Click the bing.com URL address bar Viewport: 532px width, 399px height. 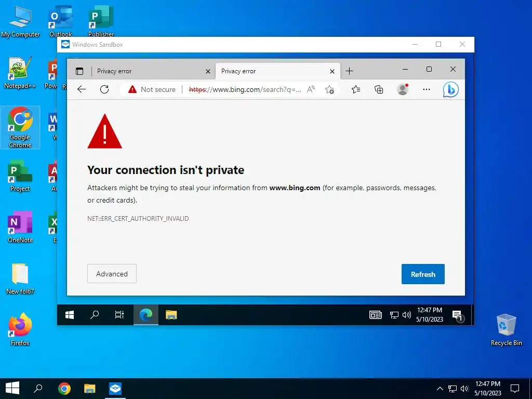tap(245, 89)
